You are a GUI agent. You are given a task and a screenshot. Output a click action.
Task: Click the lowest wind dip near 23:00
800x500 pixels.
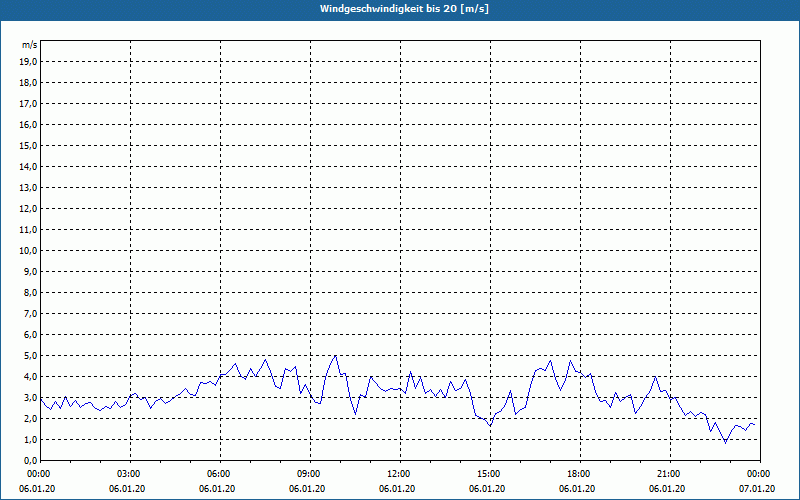tap(726, 442)
